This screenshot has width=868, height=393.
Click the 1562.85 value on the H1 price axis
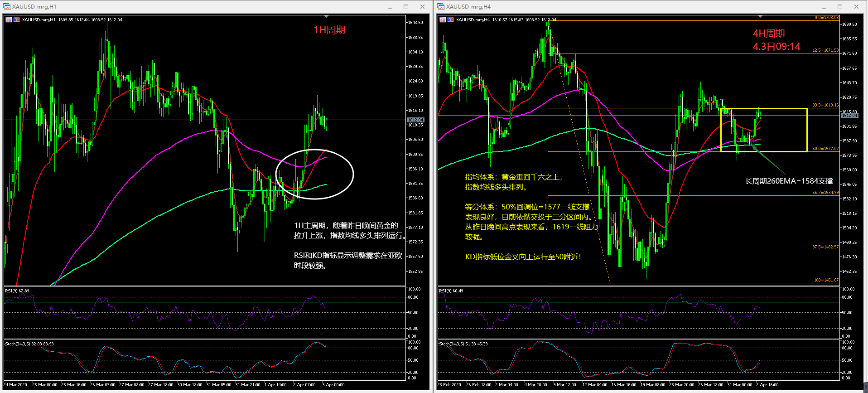point(415,271)
